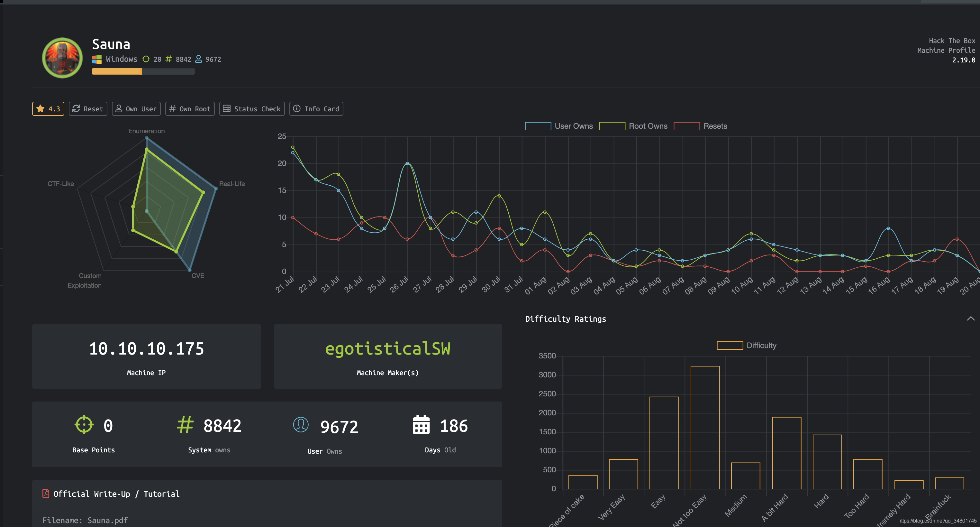Click the Reset machine button
The image size is (980, 527).
88,109
